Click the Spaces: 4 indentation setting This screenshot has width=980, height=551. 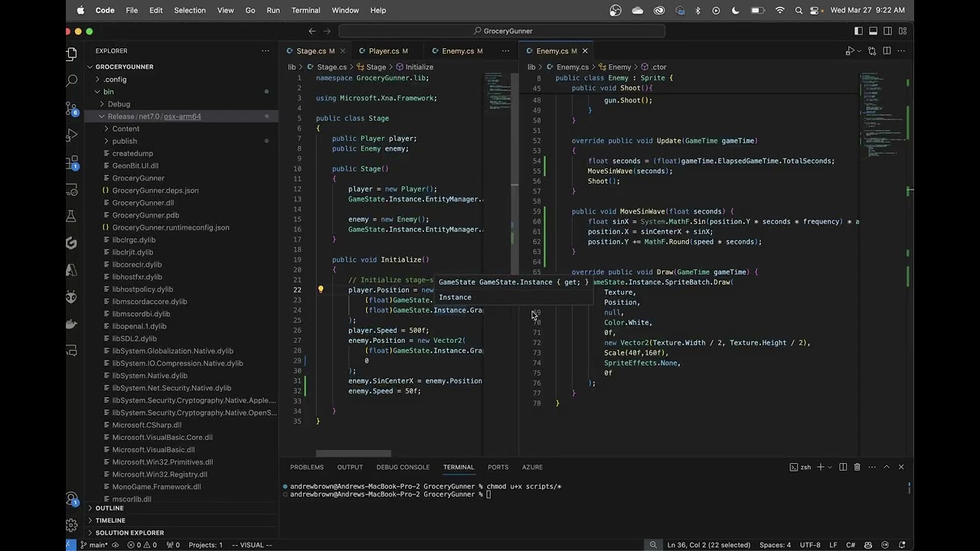pyautogui.click(x=775, y=545)
